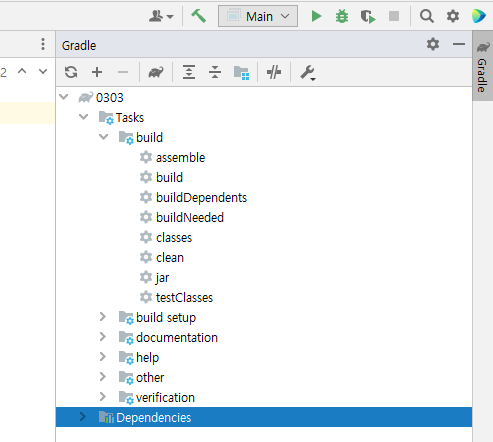Open the dependency analyzer folder icon in the Gradle toolbar
The height and width of the screenshot is (442, 493).
[241, 72]
